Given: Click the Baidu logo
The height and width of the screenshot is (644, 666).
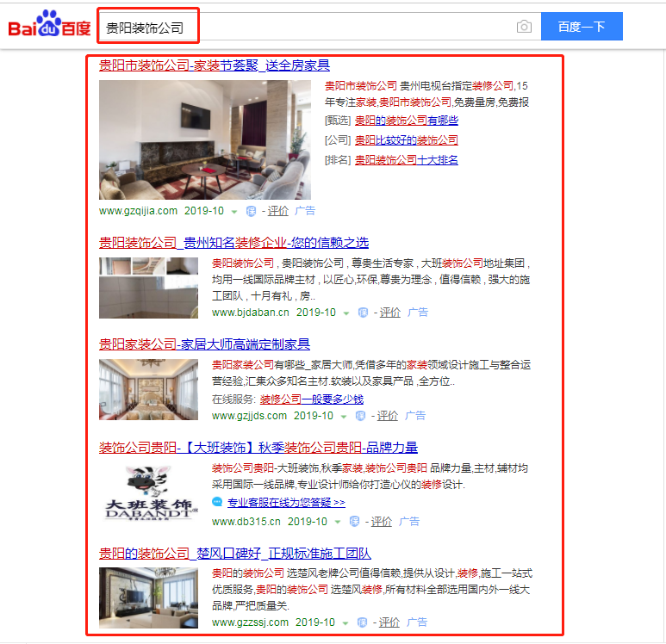Looking at the screenshot, I should pos(49,27).
